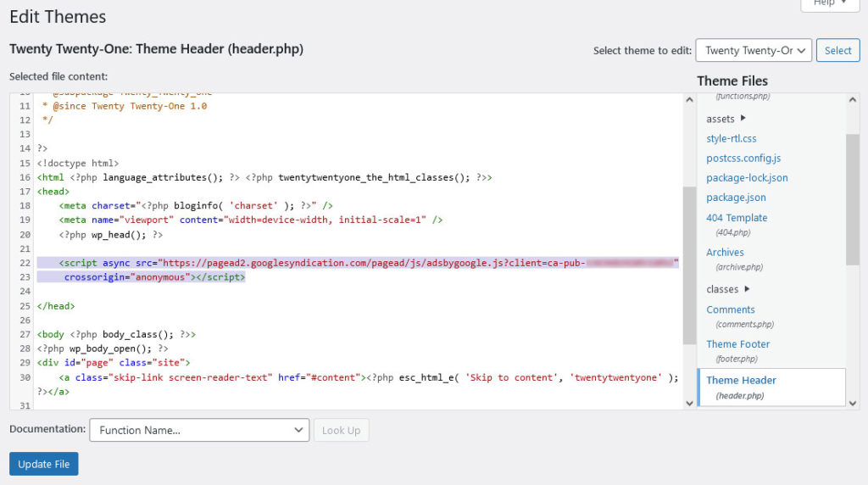Click the </head> closing tag line

coord(56,306)
